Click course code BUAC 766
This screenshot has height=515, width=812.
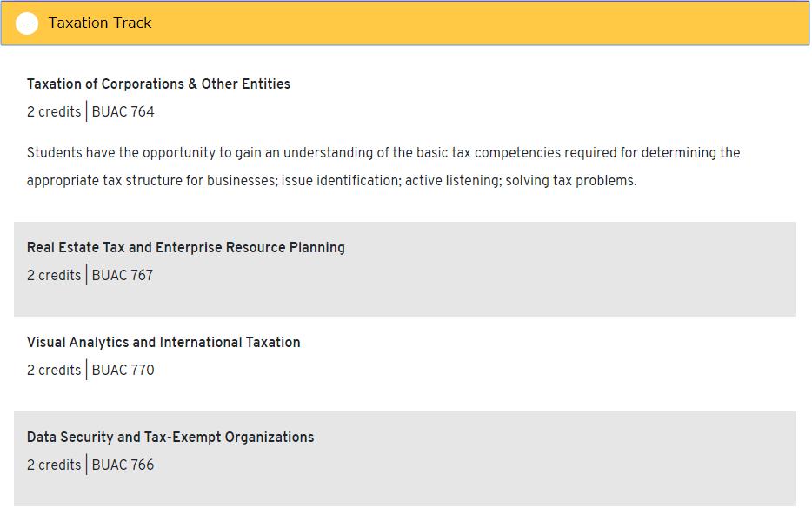click(123, 465)
